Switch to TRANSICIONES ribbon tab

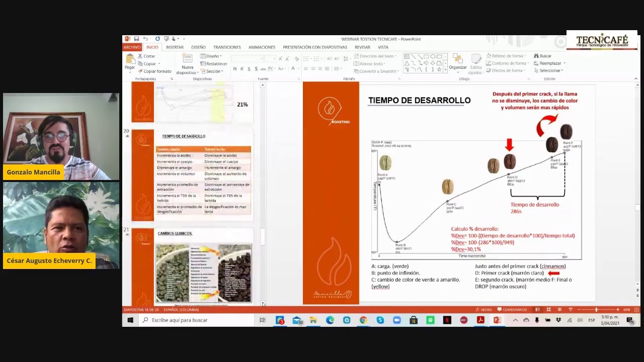point(227,47)
